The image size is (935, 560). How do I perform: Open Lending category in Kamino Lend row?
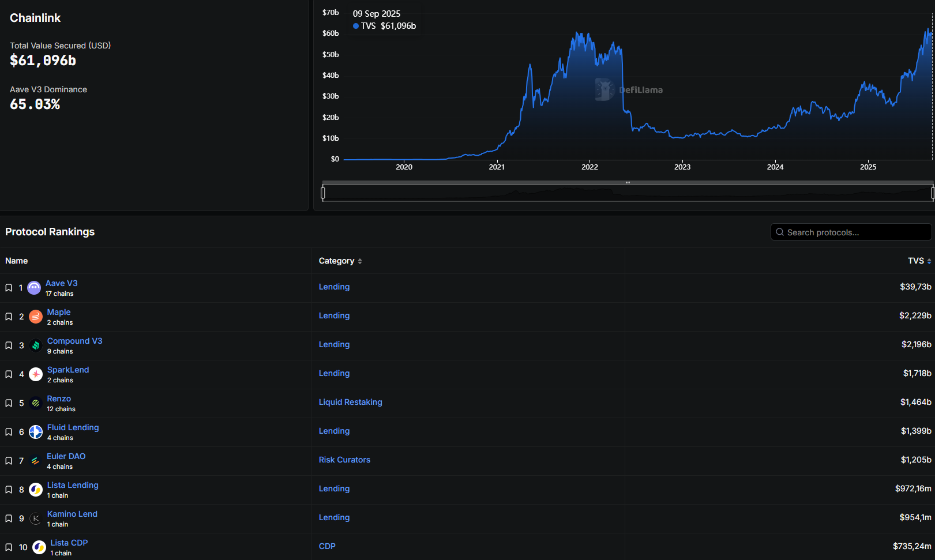tap(334, 517)
